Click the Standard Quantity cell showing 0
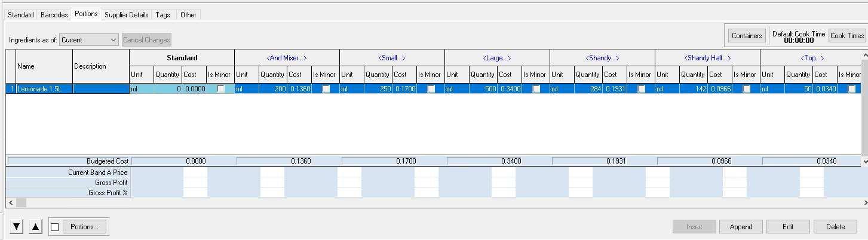Screen dimensions: 868x240 click(167, 89)
